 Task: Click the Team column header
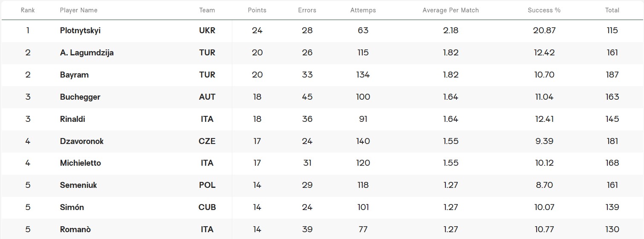pos(207,10)
